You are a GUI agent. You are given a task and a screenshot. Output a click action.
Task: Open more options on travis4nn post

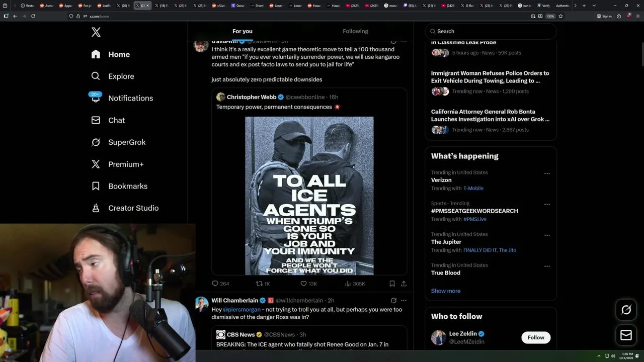click(404, 41)
